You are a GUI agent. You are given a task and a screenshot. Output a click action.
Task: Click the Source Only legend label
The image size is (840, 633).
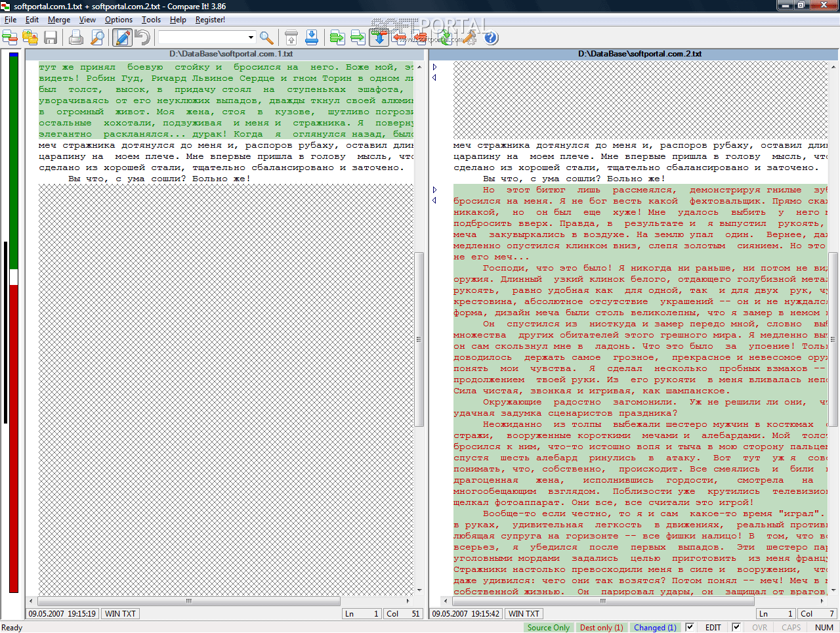[549, 628]
